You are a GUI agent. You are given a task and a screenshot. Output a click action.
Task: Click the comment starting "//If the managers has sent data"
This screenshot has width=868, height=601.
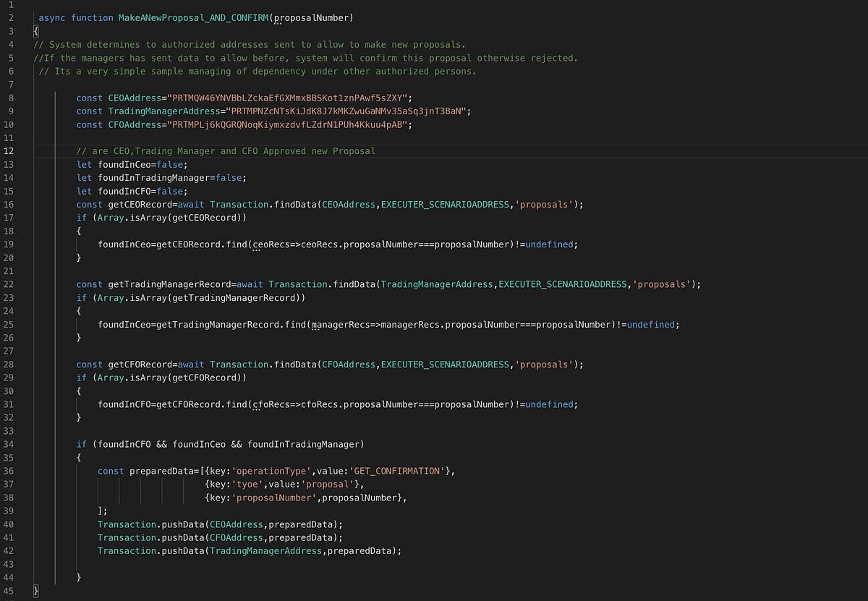(x=305, y=58)
